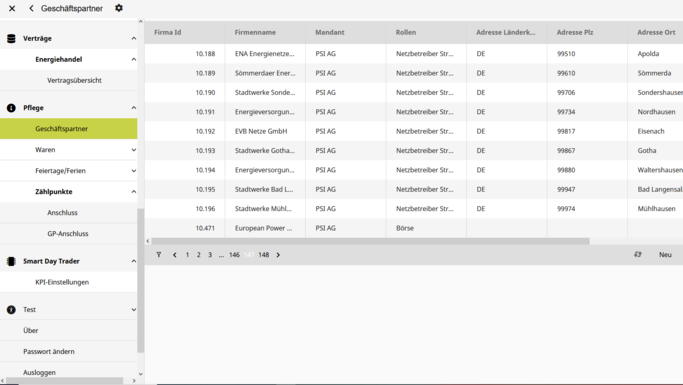This screenshot has width=683, height=385.
Task: Select the Sömmerdaer Ener... row
Action: click(x=414, y=73)
